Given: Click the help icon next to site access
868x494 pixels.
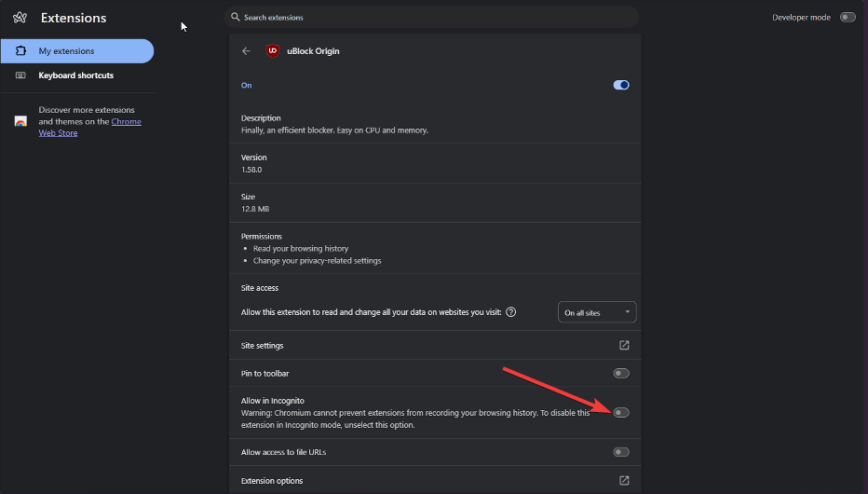Looking at the screenshot, I should tap(511, 312).
